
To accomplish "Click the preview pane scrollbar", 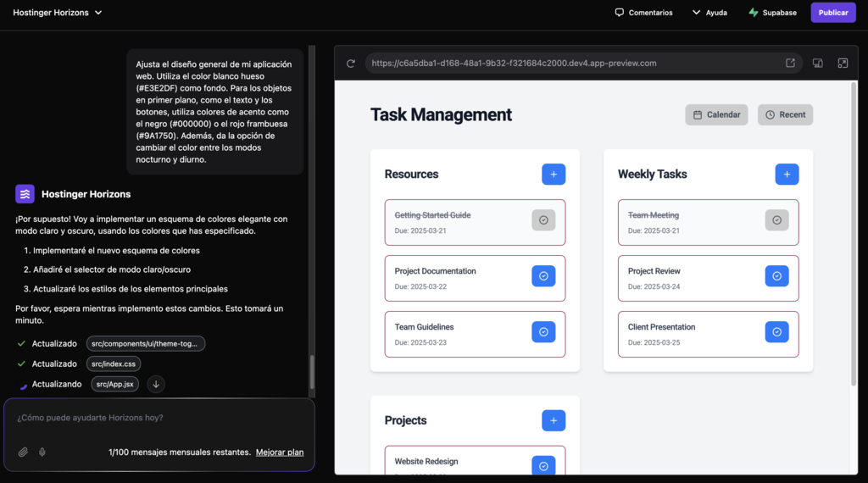I will click(x=854, y=234).
